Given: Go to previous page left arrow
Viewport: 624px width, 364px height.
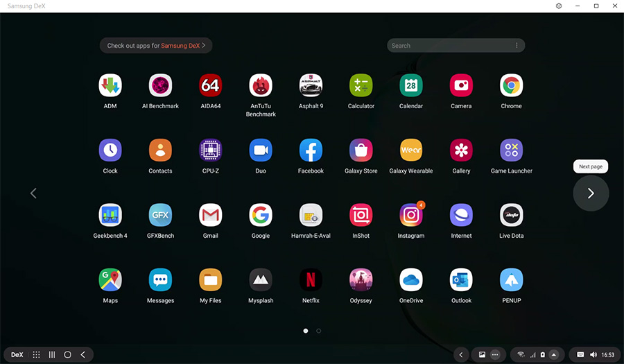Looking at the screenshot, I should point(33,193).
